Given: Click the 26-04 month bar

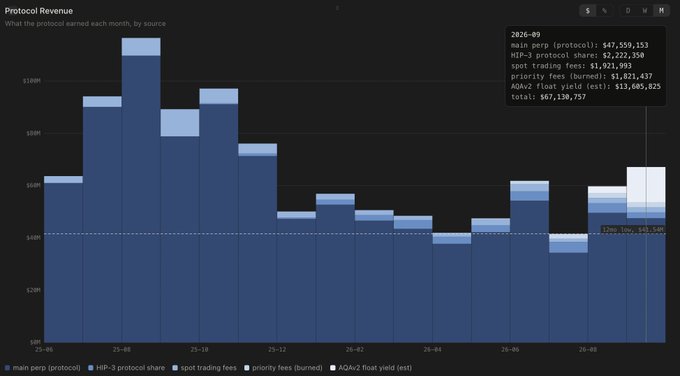Looking at the screenshot, I should pyautogui.click(x=451, y=288).
